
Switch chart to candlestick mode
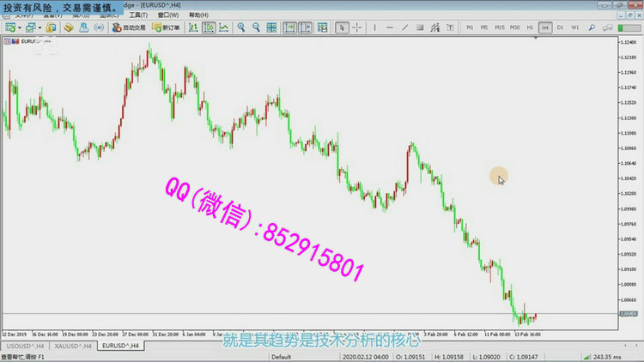(x=208, y=27)
